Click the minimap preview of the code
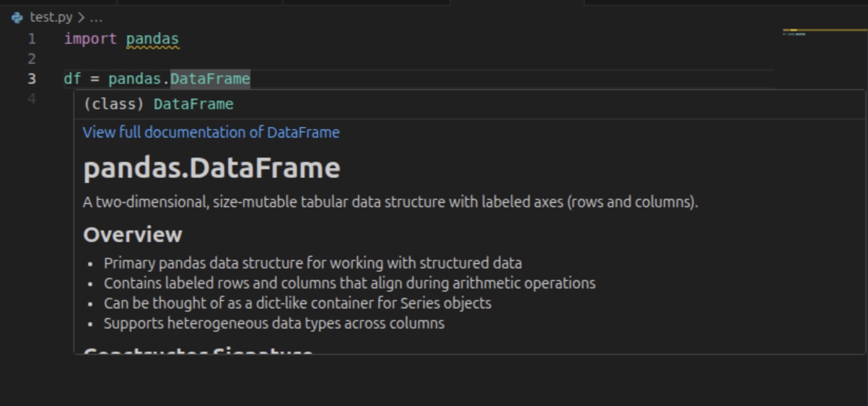The width and height of the screenshot is (868, 406). click(x=795, y=34)
